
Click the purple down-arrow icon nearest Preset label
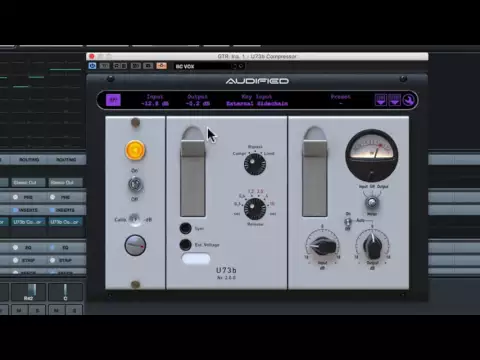click(x=381, y=100)
